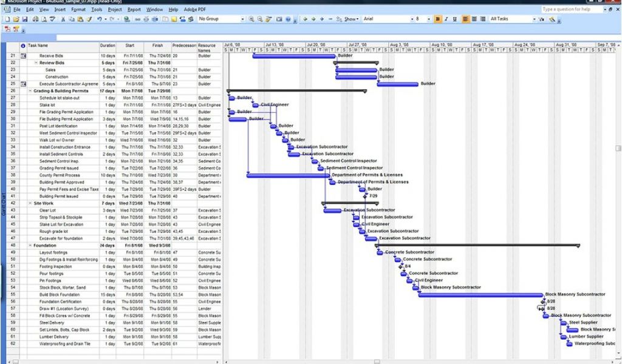Click the Task Notes yellow icon
622x364 pixels.
point(174,19)
